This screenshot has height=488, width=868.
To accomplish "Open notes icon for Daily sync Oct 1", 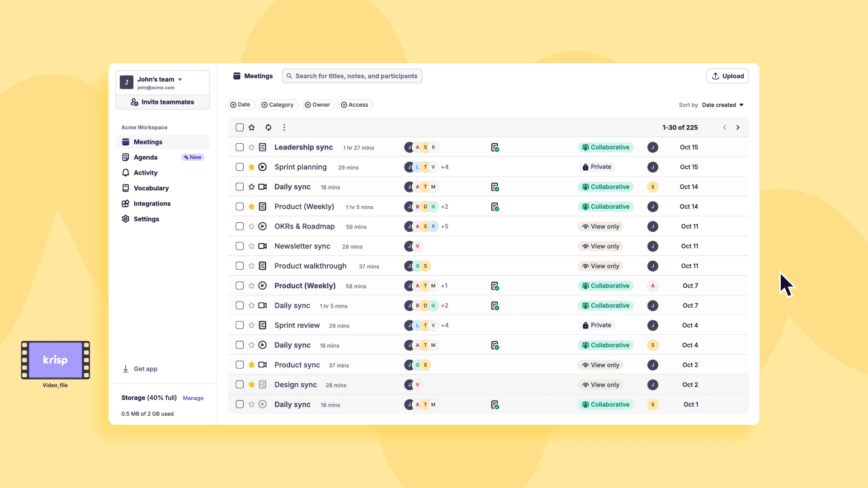I will [495, 404].
